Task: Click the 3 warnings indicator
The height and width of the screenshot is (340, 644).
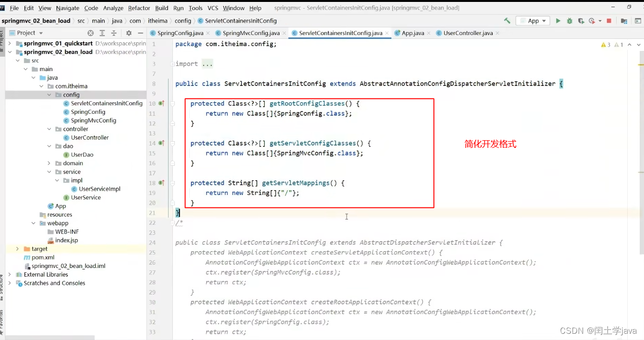Action: point(606,45)
